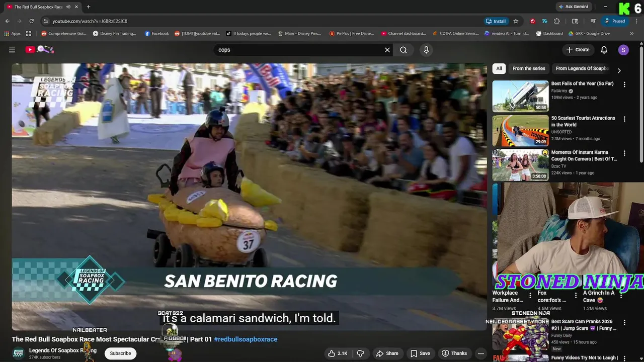
Task: Start voice search with the microphone icon
Action: point(426,50)
